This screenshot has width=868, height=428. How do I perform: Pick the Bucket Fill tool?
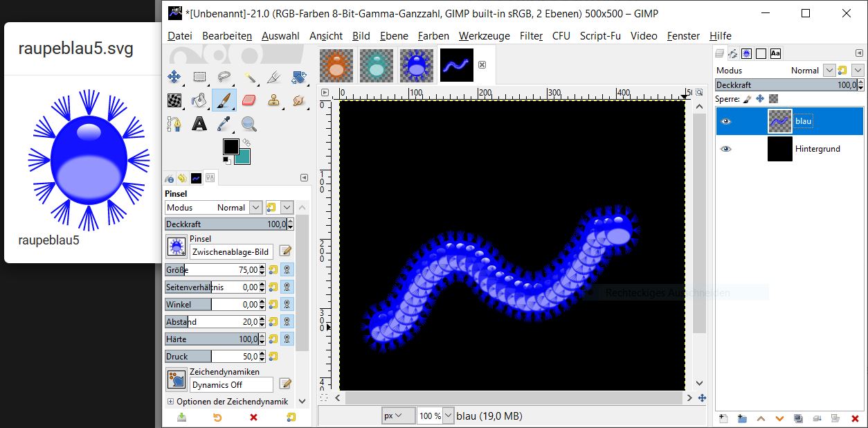click(199, 100)
